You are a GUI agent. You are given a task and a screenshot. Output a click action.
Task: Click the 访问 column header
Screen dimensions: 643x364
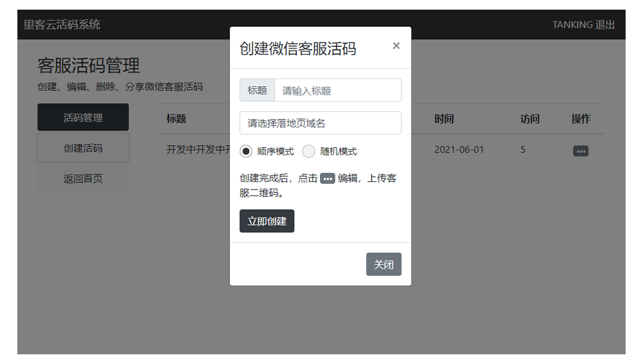point(530,119)
